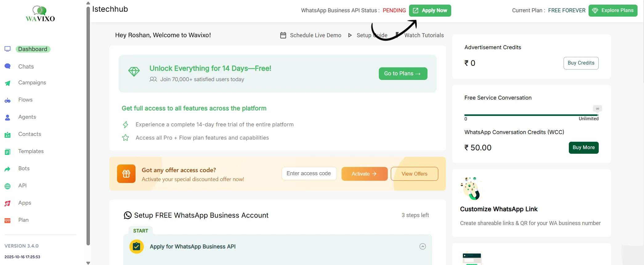Focus the Enter access code field
This screenshot has height=265, width=644.
pyautogui.click(x=309, y=174)
